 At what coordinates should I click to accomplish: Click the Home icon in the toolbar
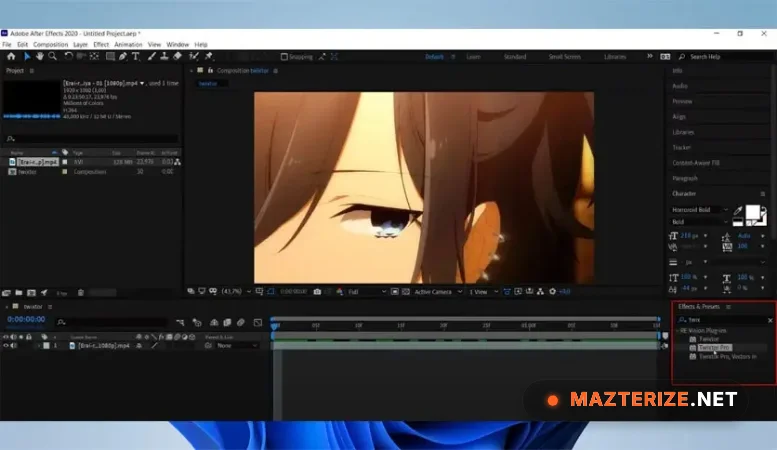pyautogui.click(x=11, y=56)
